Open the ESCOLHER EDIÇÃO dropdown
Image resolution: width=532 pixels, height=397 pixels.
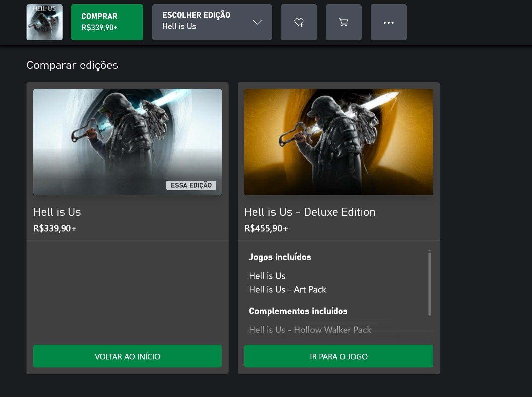(x=212, y=22)
